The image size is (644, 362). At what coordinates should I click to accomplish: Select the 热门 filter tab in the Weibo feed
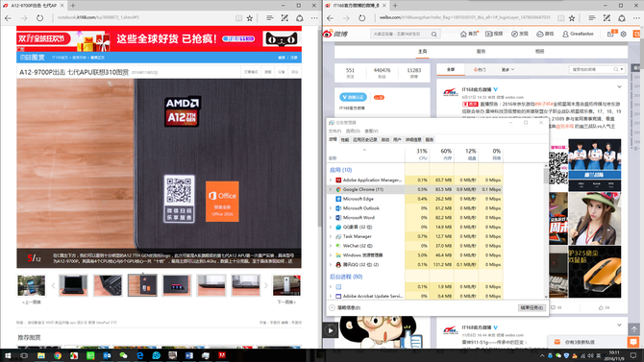point(480,70)
